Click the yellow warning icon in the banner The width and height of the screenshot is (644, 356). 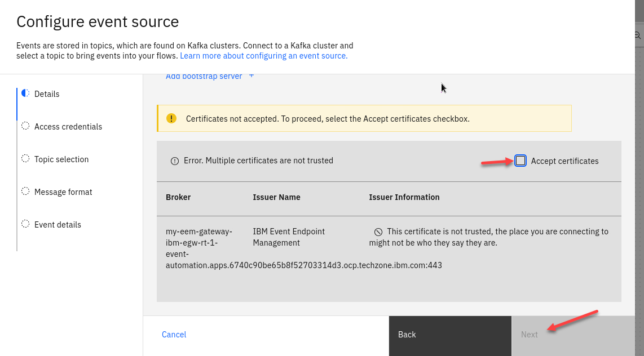[171, 118]
